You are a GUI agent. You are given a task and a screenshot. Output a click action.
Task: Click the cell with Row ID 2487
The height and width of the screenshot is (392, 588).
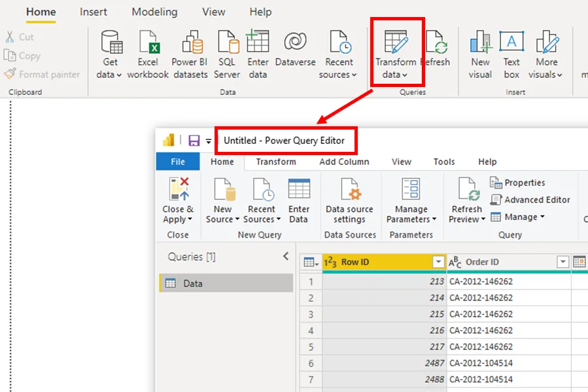click(x=385, y=363)
